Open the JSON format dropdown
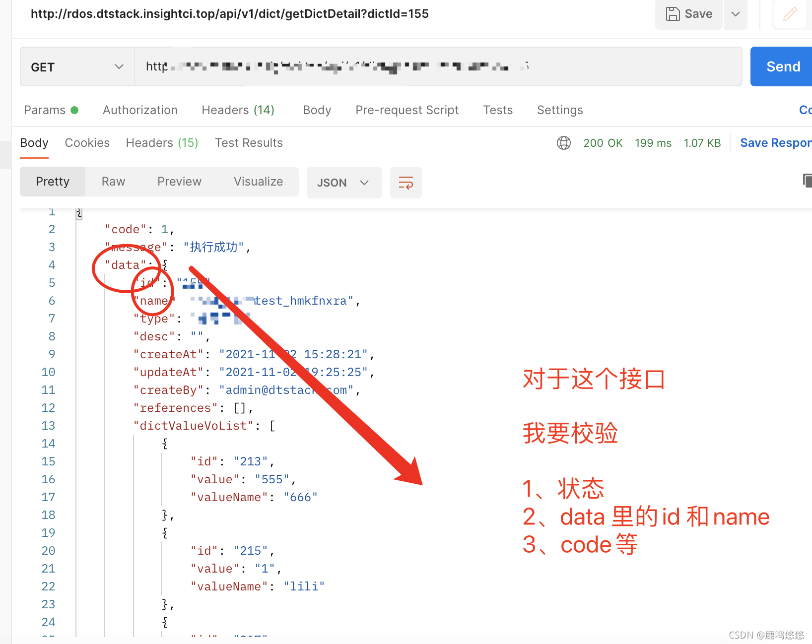The height and width of the screenshot is (644, 812). (x=344, y=183)
